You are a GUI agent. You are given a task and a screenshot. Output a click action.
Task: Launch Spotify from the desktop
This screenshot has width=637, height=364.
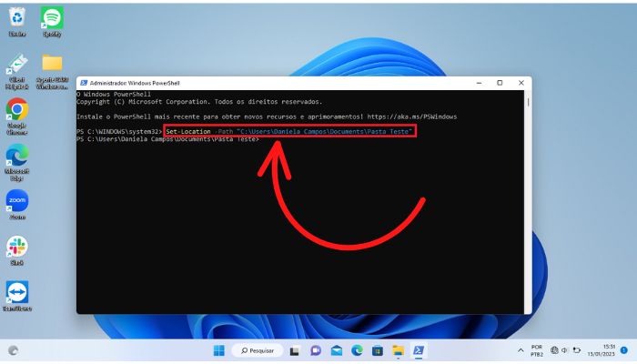[x=52, y=18]
